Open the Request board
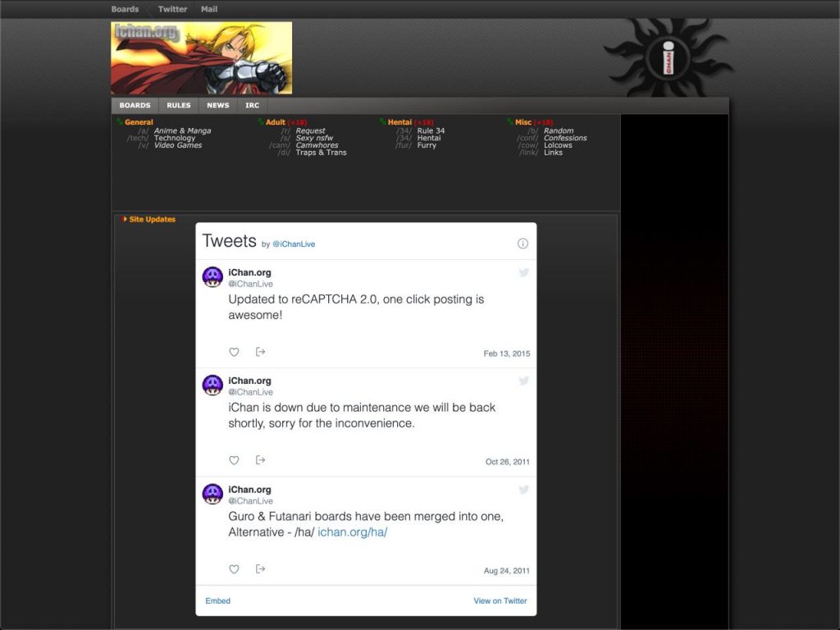This screenshot has height=630, width=840. point(311,130)
